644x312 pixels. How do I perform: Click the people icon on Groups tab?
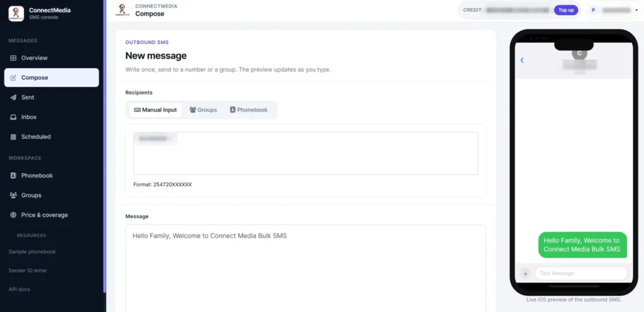[x=192, y=109]
